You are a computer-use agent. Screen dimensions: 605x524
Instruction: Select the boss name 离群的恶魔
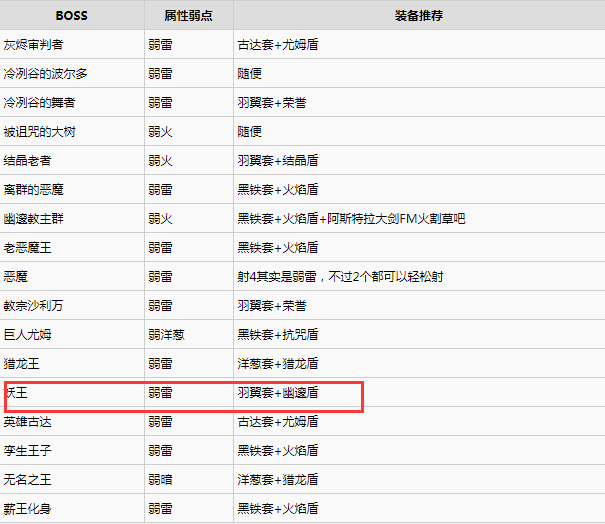34,189
